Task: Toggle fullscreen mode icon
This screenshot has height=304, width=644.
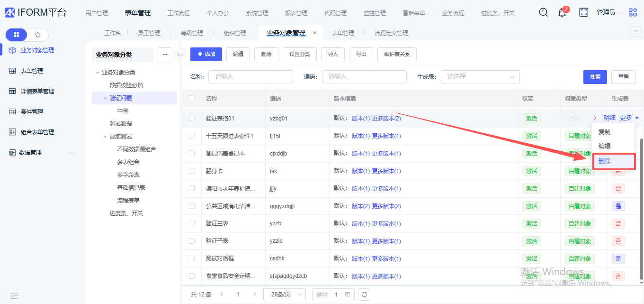Action: (583, 13)
